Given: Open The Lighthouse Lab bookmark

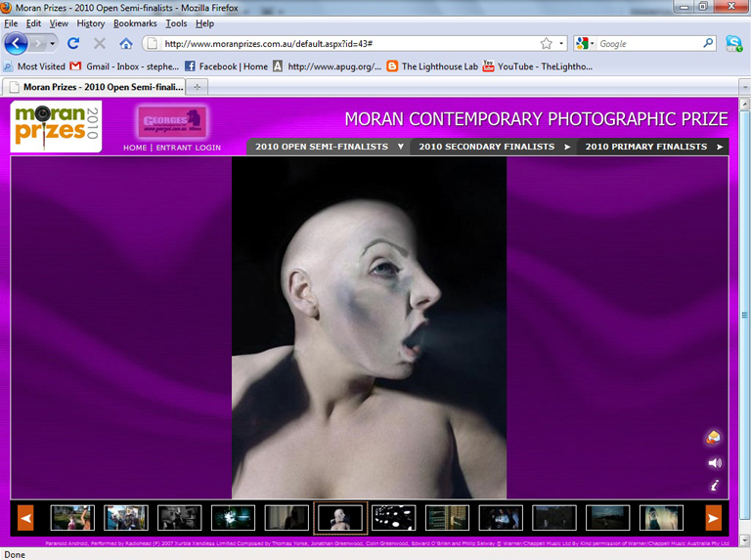Looking at the screenshot, I should (432, 66).
